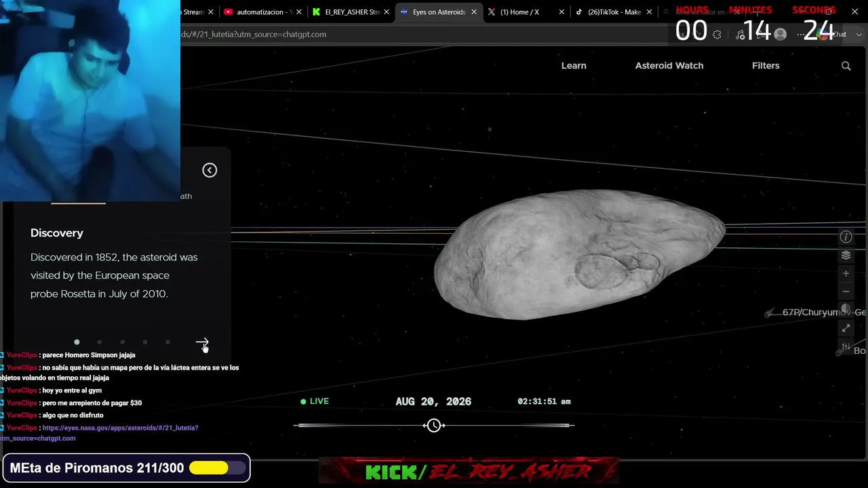Click the chat message 'algo que no disfruto'

73,415
